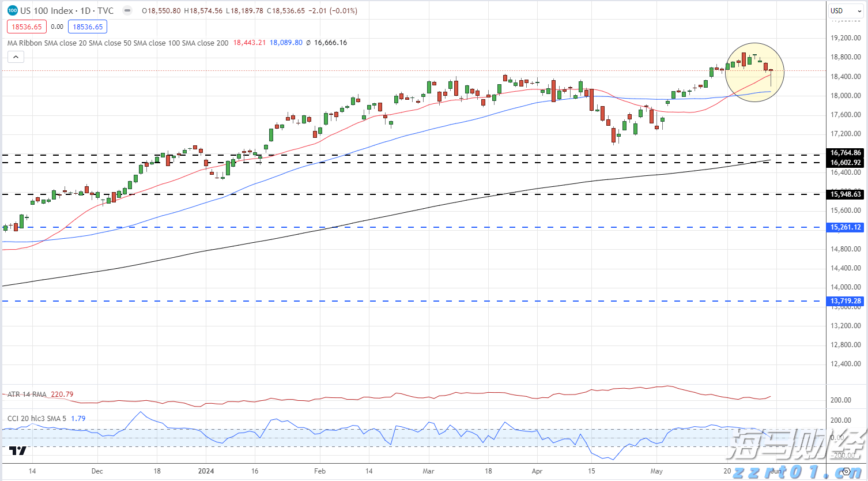The height and width of the screenshot is (481, 868).
Task: Click the 2024 label on the time axis
Action: tap(206, 471)
